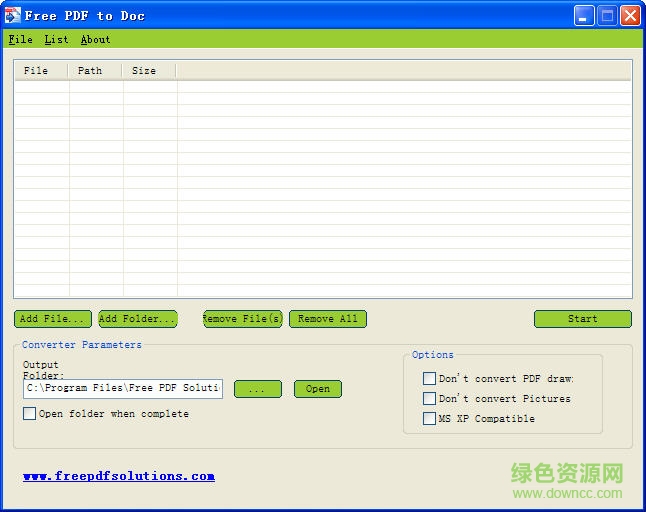Start the PDF conversion
Image resolution: width=646 pixels, height=512 pixels.
(x=582, y=319)
